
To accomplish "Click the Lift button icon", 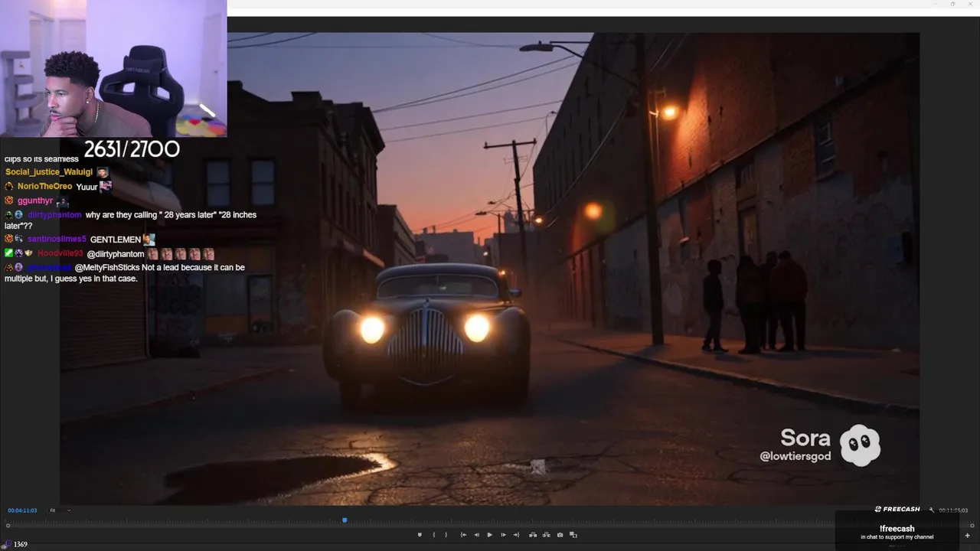I will tap(533, 535).
